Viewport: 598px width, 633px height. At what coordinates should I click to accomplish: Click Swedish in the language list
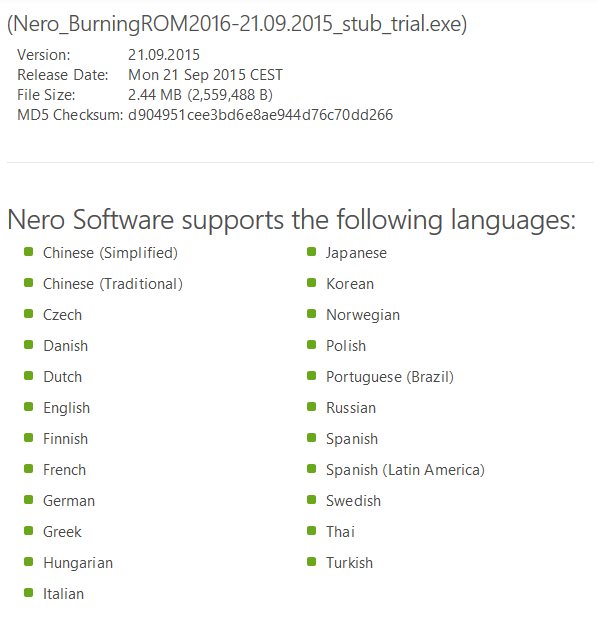pos(353,501)
